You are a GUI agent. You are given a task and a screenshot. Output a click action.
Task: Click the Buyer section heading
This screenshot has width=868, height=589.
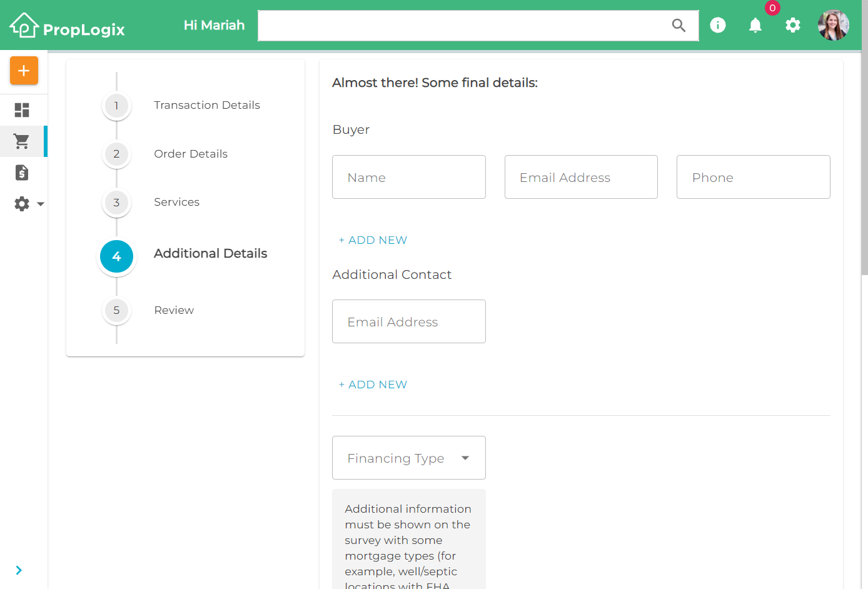pos(351,129)
